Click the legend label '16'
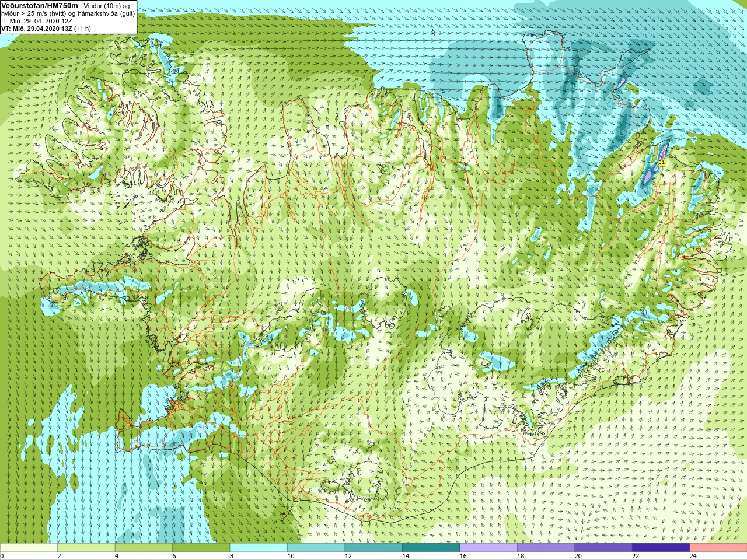This screenshot has width=747, height=560. tap(463, 556)
